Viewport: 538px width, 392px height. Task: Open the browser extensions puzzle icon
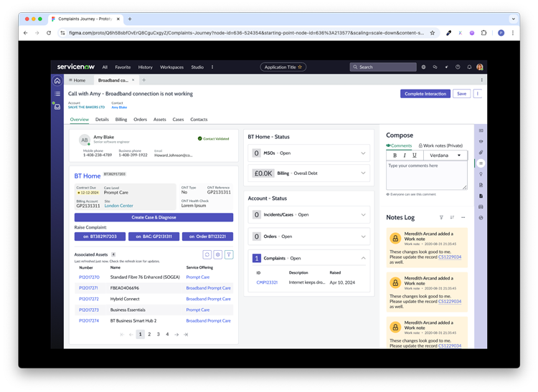(x=483, y=33)
